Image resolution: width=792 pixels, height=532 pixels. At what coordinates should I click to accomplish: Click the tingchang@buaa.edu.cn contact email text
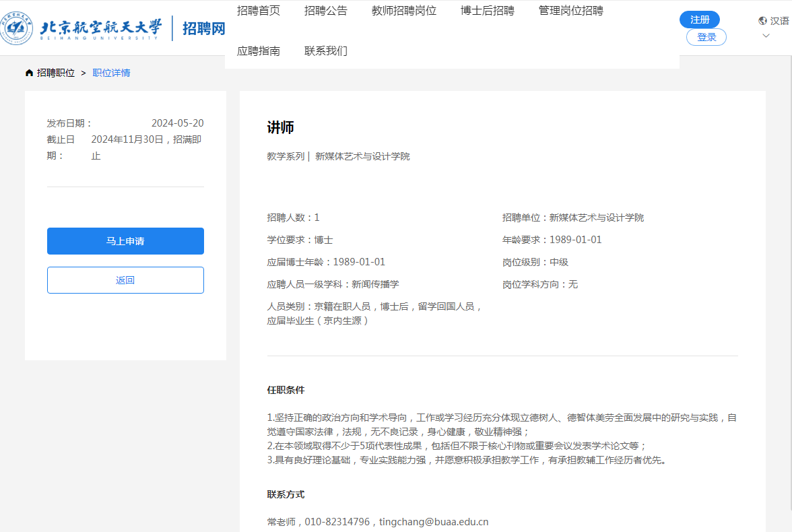434,522
